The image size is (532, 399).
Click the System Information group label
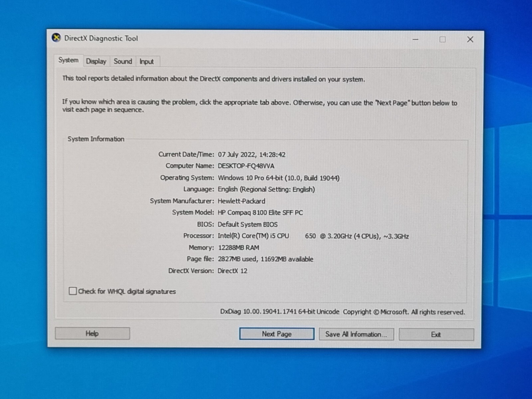(x=96, y=139)
